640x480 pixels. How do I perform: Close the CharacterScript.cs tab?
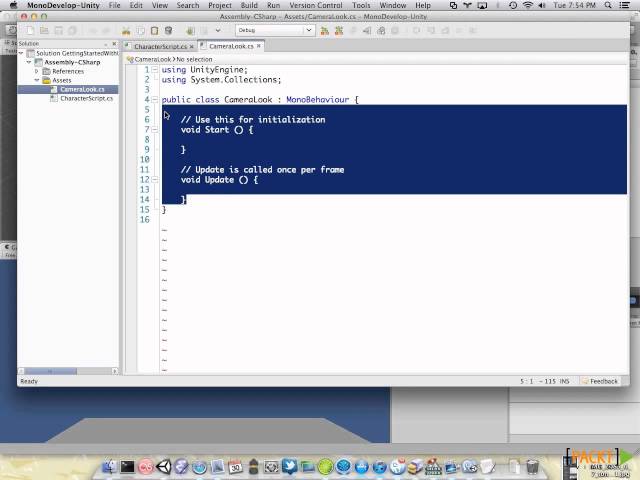[191, 47]
